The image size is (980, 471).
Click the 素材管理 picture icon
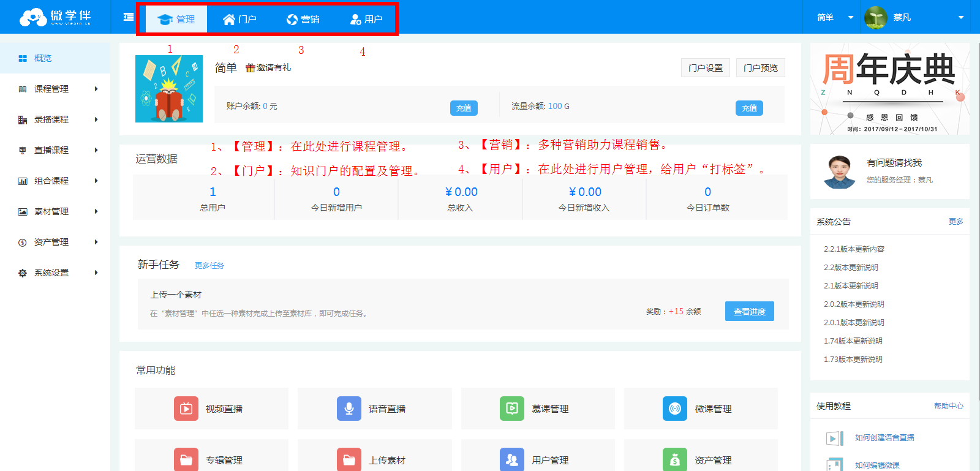coord(23,211)
